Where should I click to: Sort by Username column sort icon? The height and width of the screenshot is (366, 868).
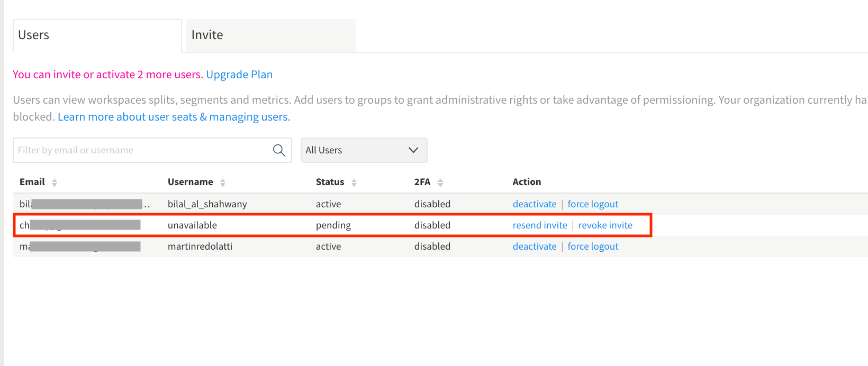tap(223, 182)
